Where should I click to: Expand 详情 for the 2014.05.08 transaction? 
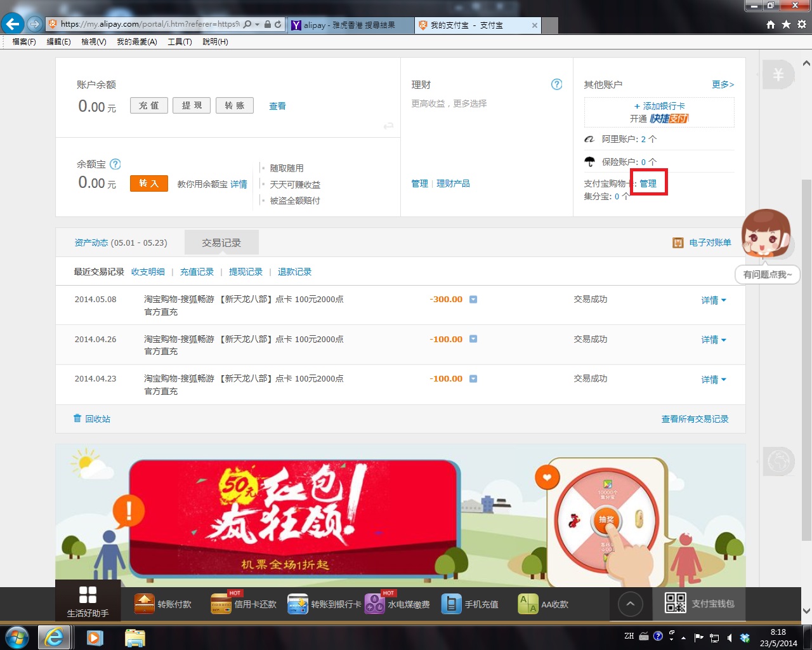pos(713,300)
